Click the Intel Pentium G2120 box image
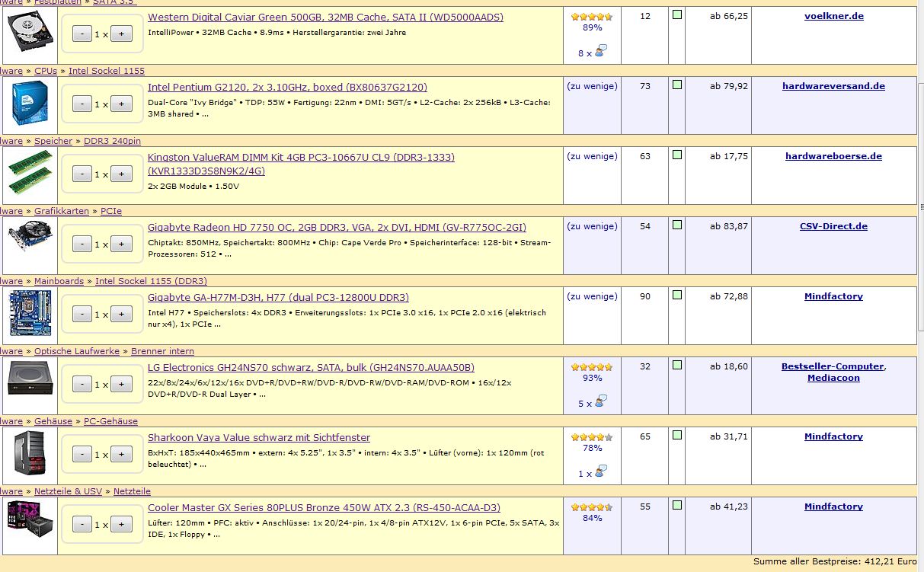The height and width of the screenshot is (572, 924). 30,104
